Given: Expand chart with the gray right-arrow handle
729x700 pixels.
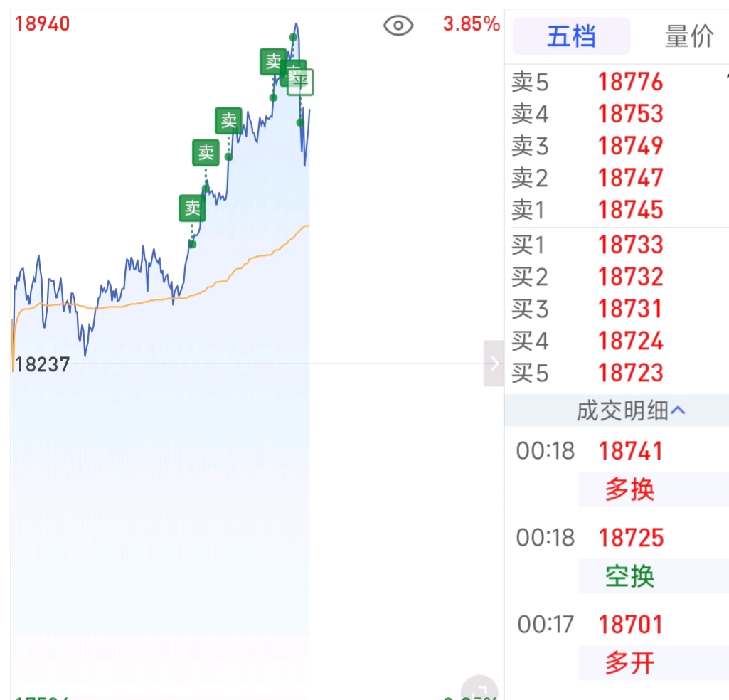Looking at the screenshot, I should coord(494,364).
